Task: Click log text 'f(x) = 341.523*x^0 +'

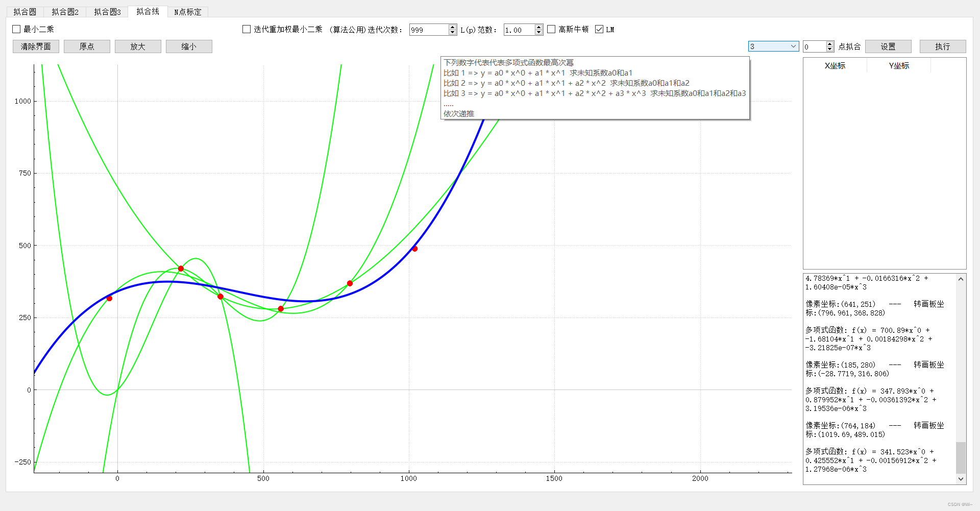Action: click(893, 452)
